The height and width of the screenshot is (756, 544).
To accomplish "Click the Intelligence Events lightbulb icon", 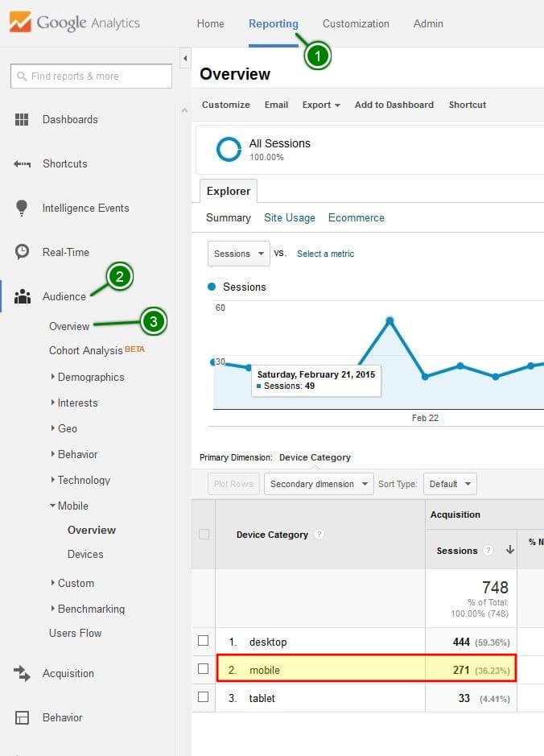I will [22, 208].
